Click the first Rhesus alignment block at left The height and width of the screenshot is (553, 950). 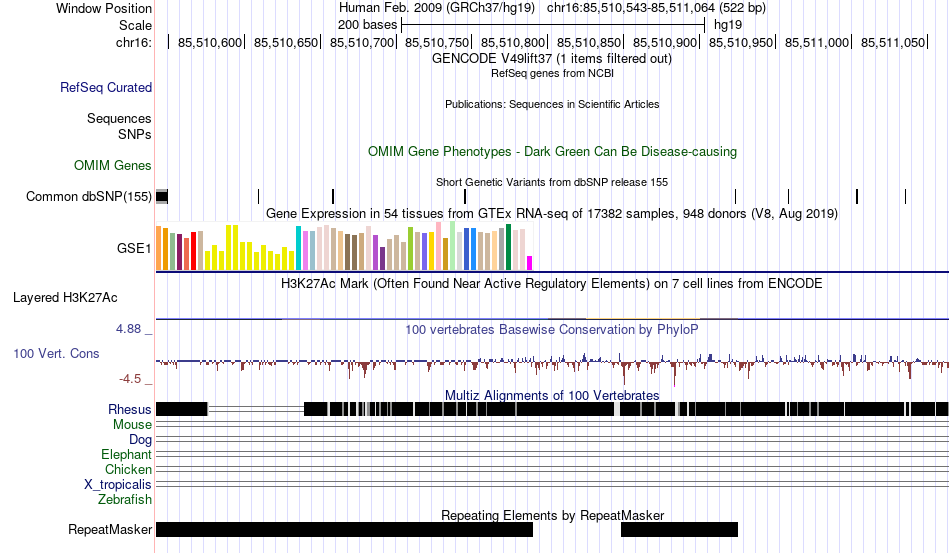(x=182, y=409)
